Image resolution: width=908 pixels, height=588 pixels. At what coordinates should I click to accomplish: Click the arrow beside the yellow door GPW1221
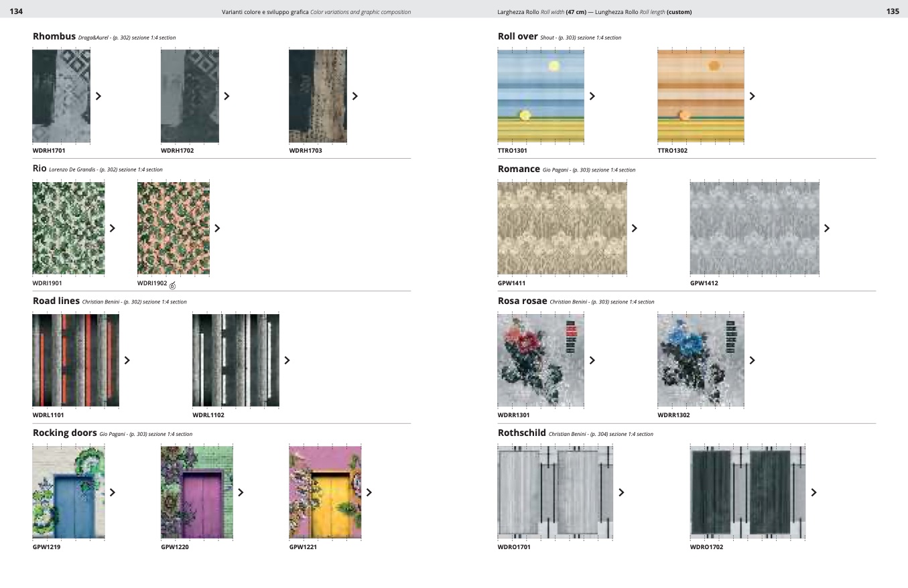pos(369,492)
